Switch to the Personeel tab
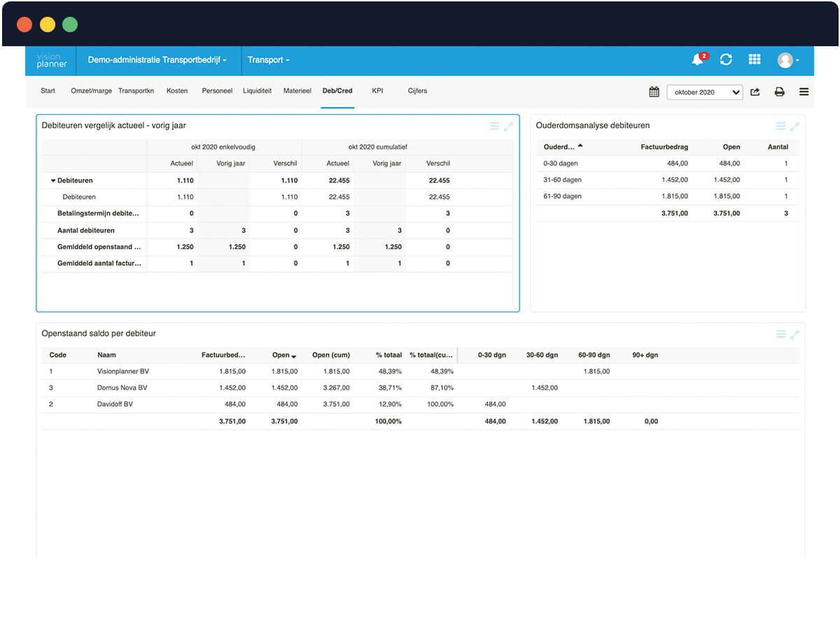 217,91
